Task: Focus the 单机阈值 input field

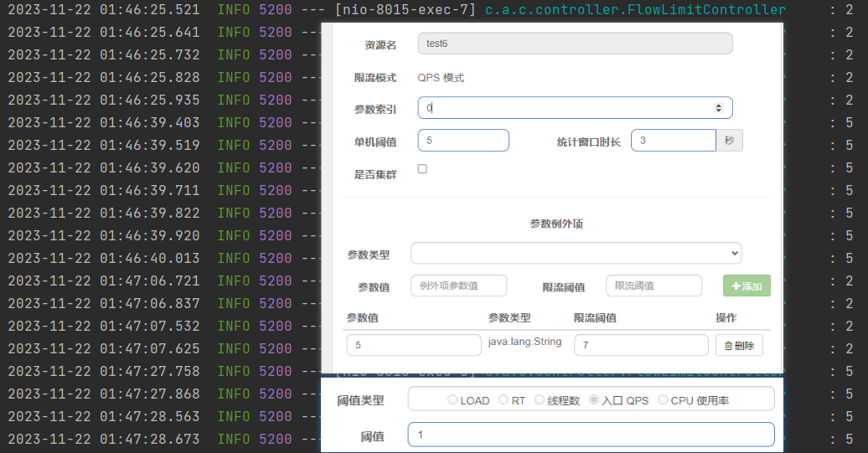Action: (463, 141)
